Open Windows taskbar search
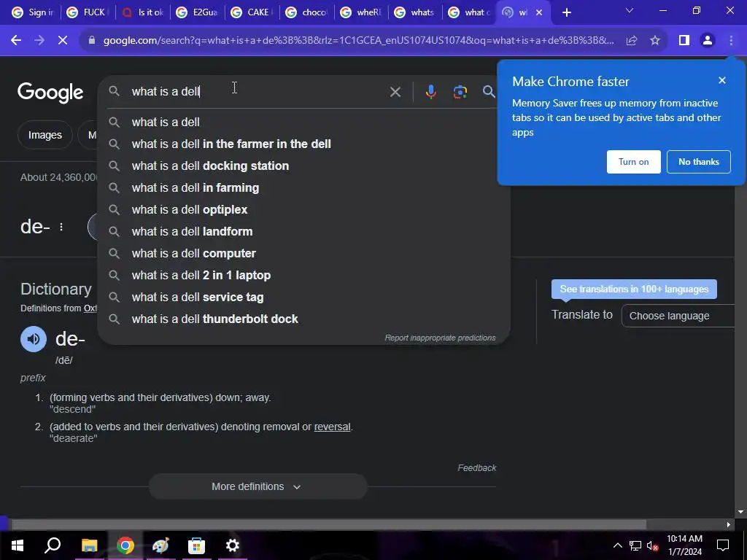This screenshot has height=560, width=747. pyautogui.click(x=53, y=545)
